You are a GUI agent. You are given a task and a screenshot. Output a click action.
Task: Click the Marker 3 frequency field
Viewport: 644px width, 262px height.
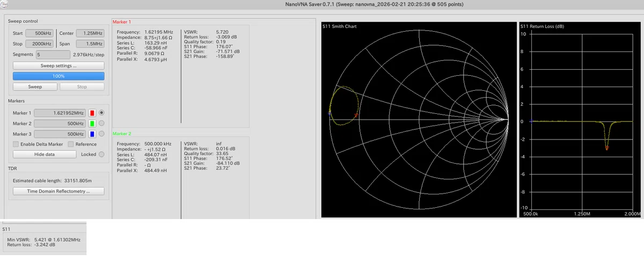click(x=60, y=134)
